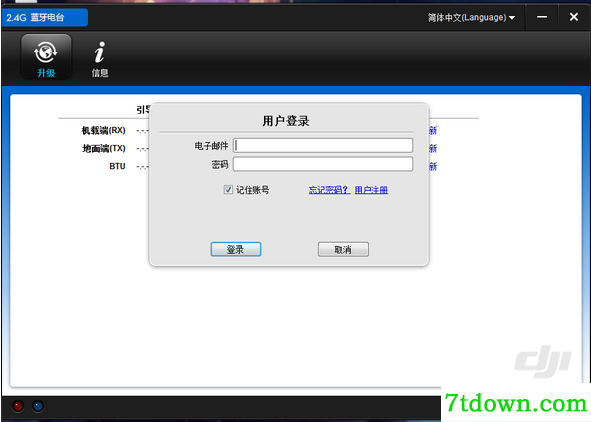Toggle the 记住账号 remember account checkbox
Viewport: 591px width, 422px height.
click(x=228, y=190)
